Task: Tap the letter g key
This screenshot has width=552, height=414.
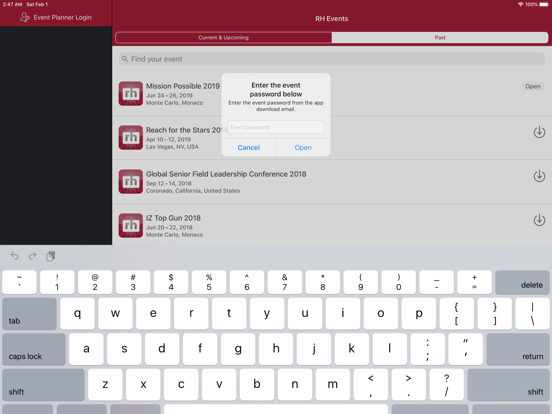Action: (x=238, y=349)
